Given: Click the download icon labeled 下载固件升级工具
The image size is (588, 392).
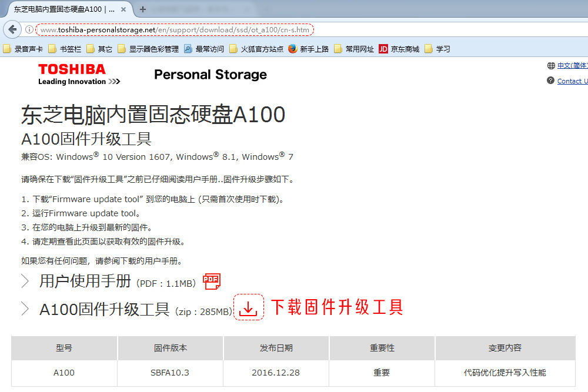Looking at the screenshot, I should coord(249,307).
